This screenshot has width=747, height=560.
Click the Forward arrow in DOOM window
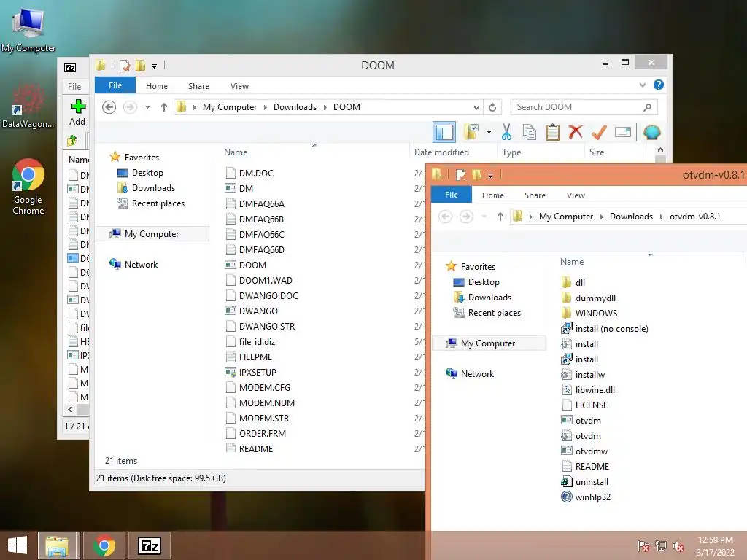pos(130,107)
